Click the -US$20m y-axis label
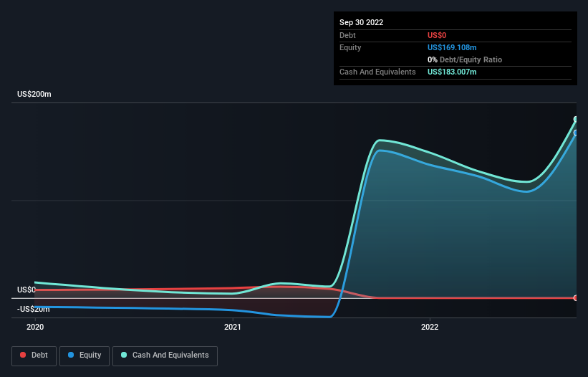This screenshot has width=588, height=377. pyautogui.click(x=34, y=310)
